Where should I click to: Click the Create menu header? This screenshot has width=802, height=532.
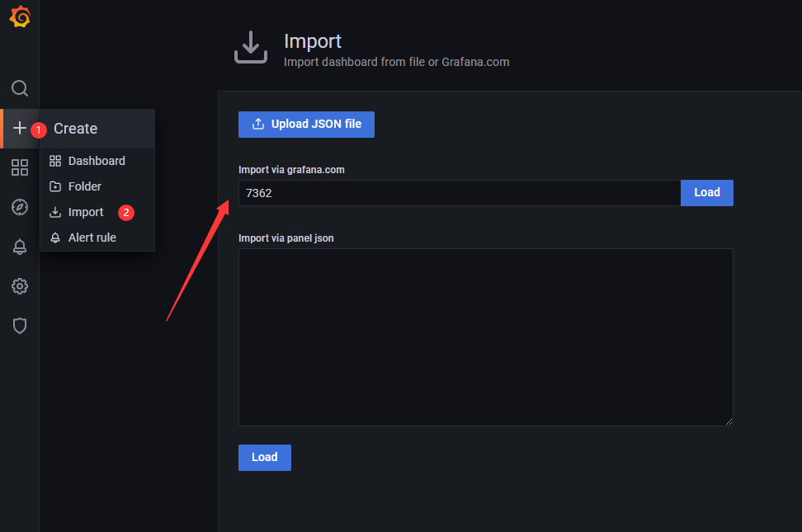point(76,129)
